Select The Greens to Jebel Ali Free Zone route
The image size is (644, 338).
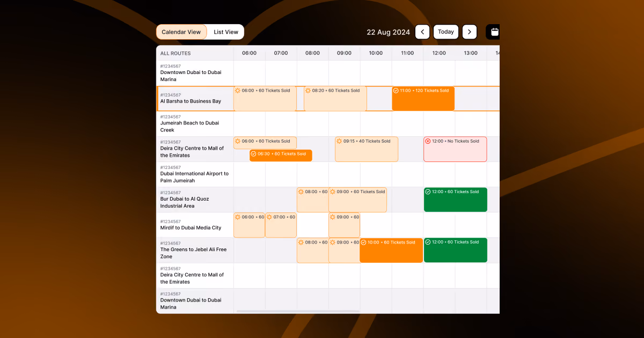click(x=195, y=250)
